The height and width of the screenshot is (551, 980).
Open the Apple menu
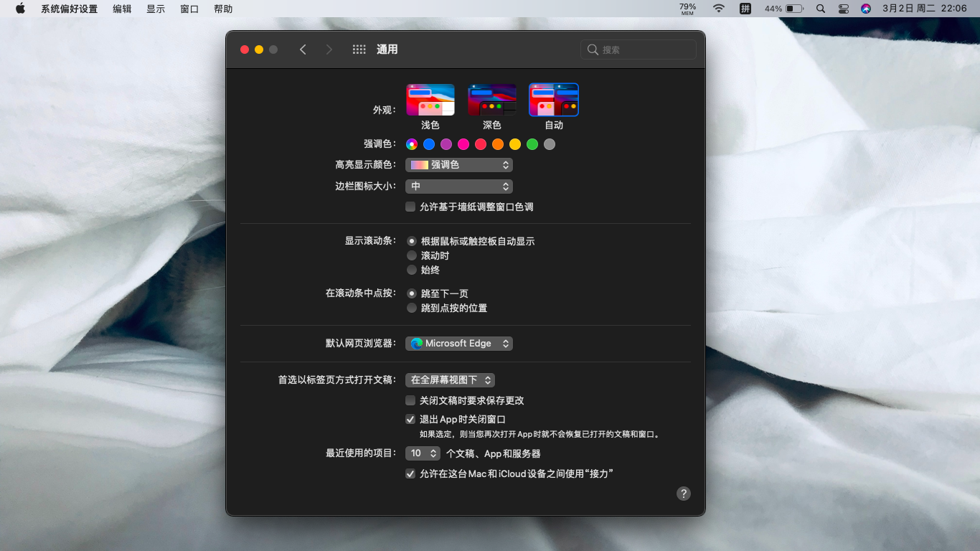point(20,9)
